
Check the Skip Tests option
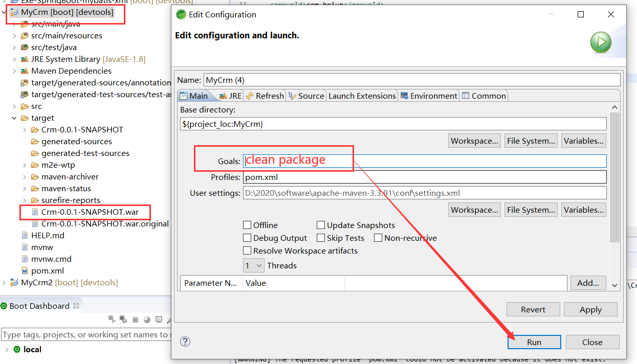[x=321, y=238]
